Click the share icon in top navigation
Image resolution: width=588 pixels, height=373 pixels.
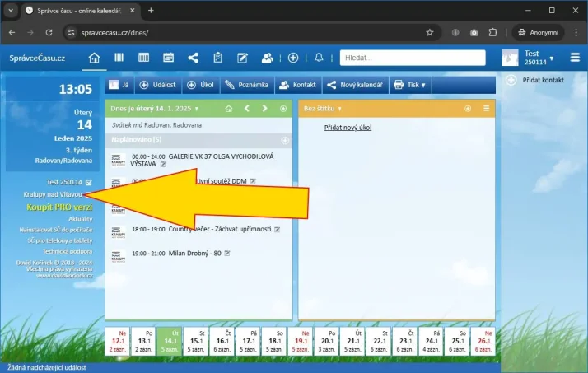click(194, 58)
